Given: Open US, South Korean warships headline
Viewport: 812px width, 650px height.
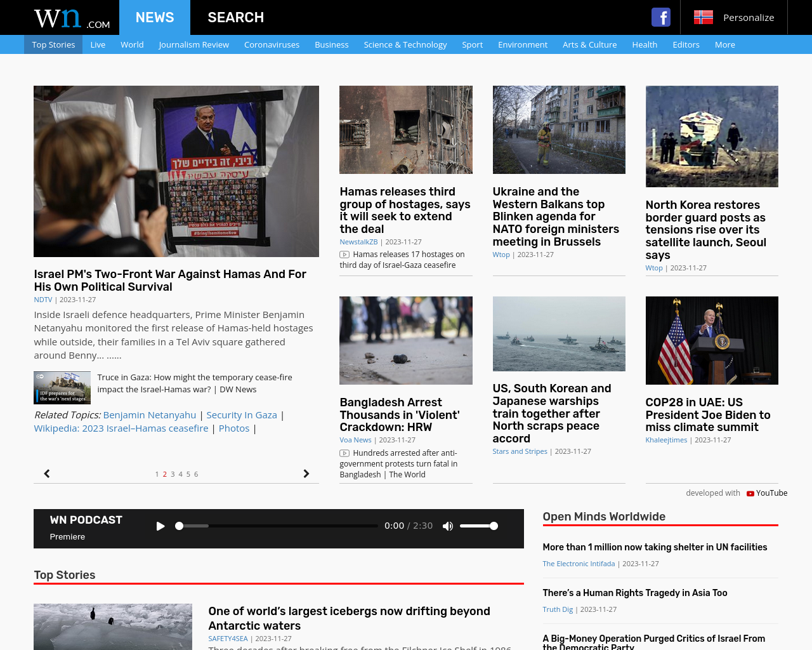Looking at the screenshot, I should (552, 413).
